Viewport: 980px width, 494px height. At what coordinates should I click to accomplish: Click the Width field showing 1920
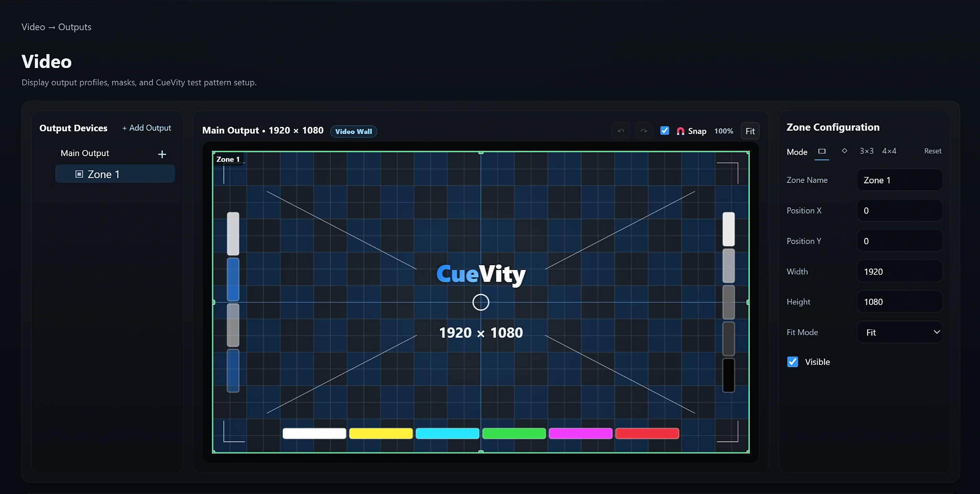900,271
